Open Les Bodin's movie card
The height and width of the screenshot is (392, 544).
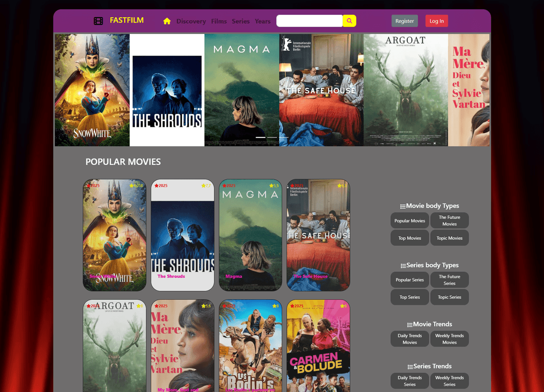coord(251,345)
